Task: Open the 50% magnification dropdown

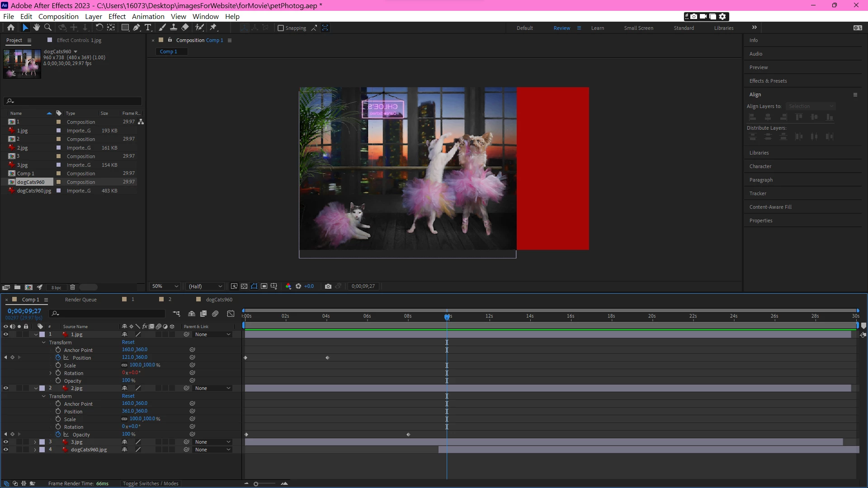Action: point(165,286)
